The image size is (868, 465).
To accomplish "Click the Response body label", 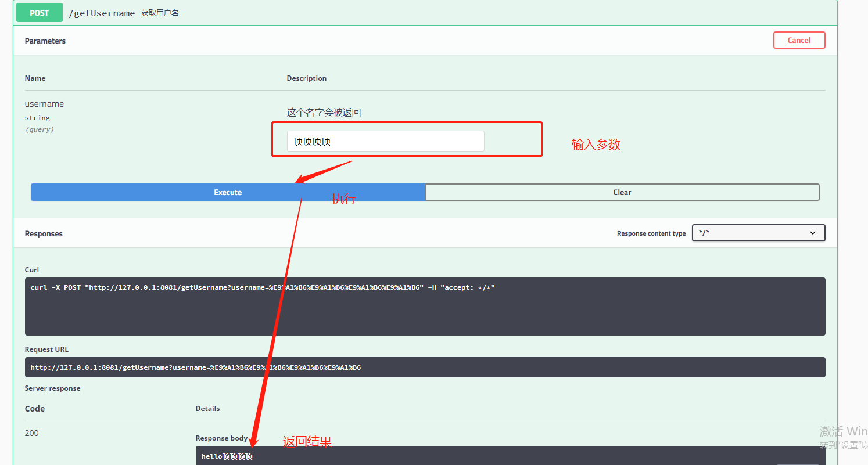I will [222, 438].
